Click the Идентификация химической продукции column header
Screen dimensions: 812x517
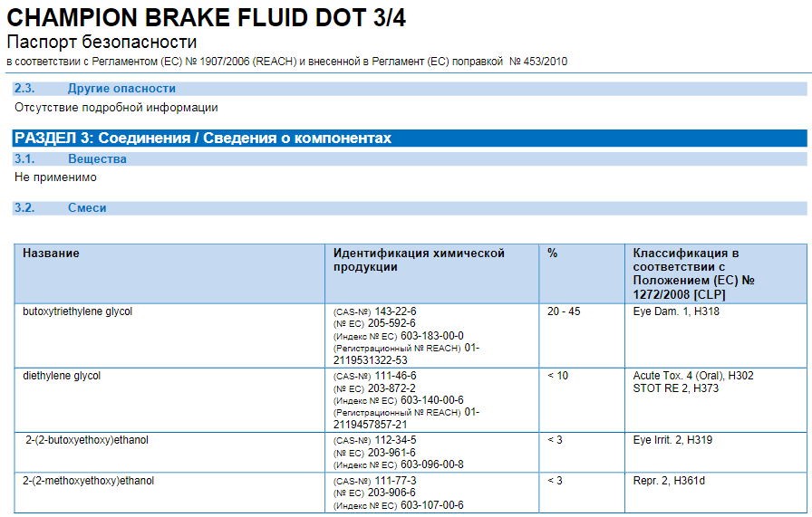[432, 273]
